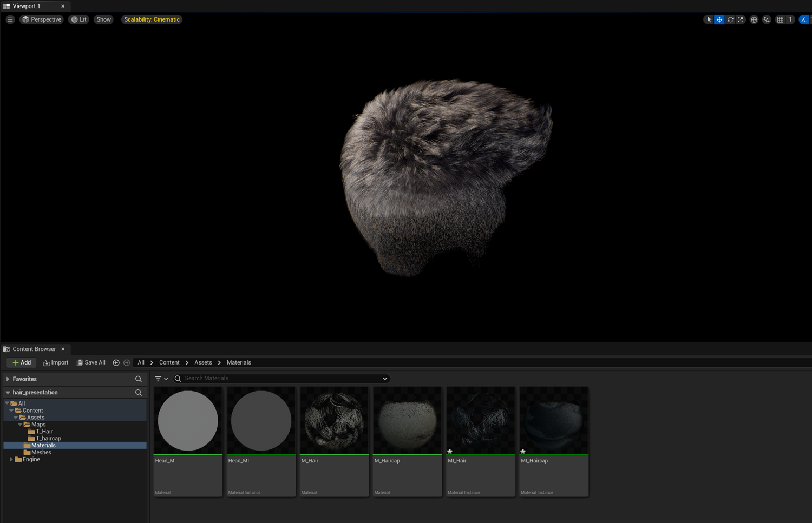Select the M_Hair material thumbnail
Viewport: 812px width, 523px height.
click(x=334, y=421)
